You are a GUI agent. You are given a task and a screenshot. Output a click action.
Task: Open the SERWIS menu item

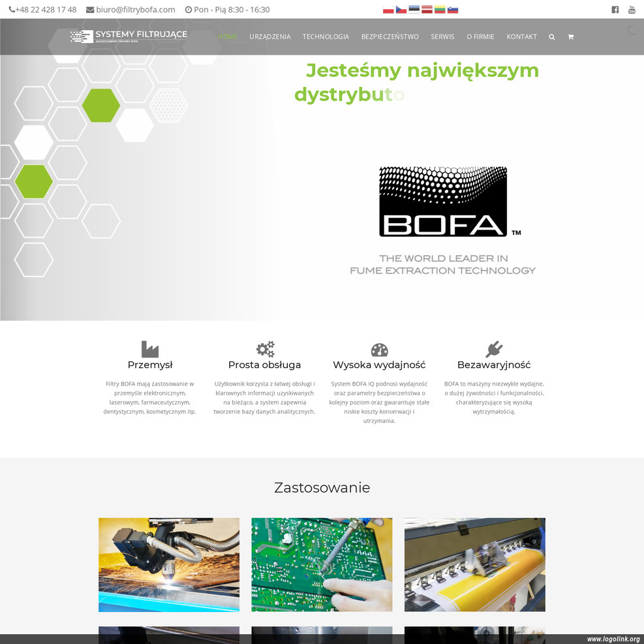click(442, 37)
